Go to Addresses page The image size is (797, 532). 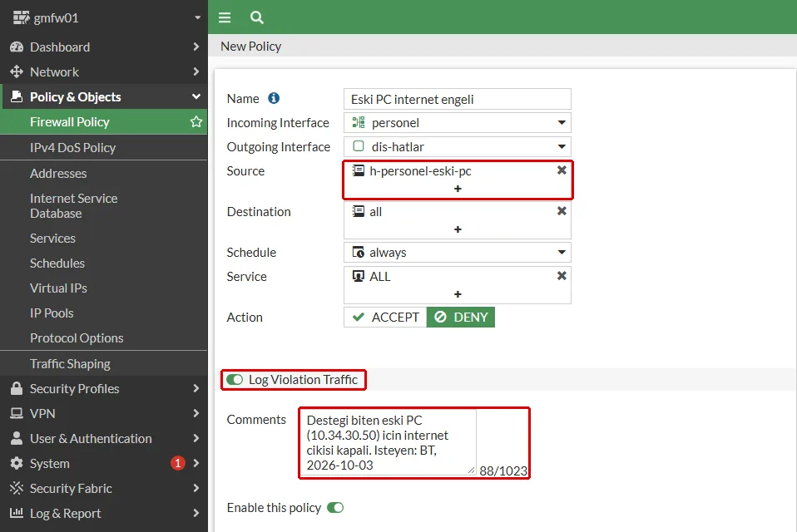[104, 173]
